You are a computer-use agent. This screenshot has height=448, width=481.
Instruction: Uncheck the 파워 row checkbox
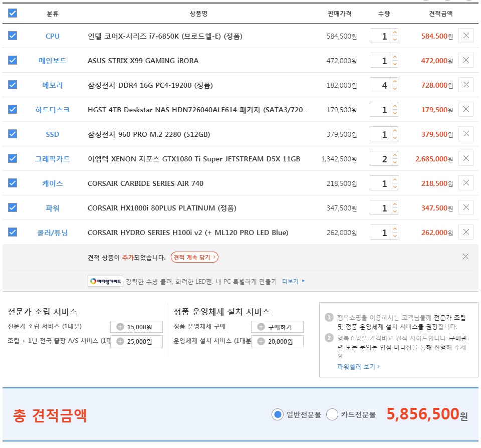13,207
